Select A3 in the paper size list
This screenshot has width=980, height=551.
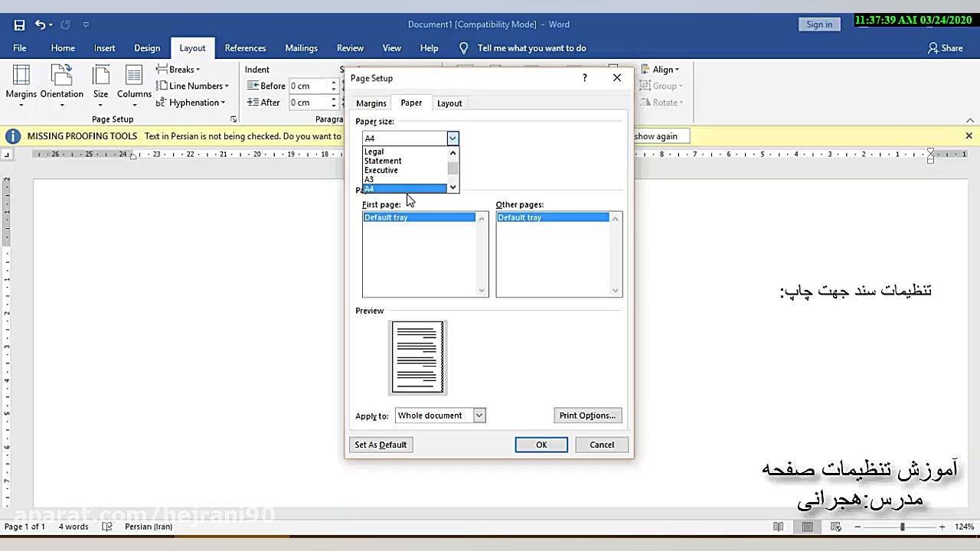click(370, 179)
